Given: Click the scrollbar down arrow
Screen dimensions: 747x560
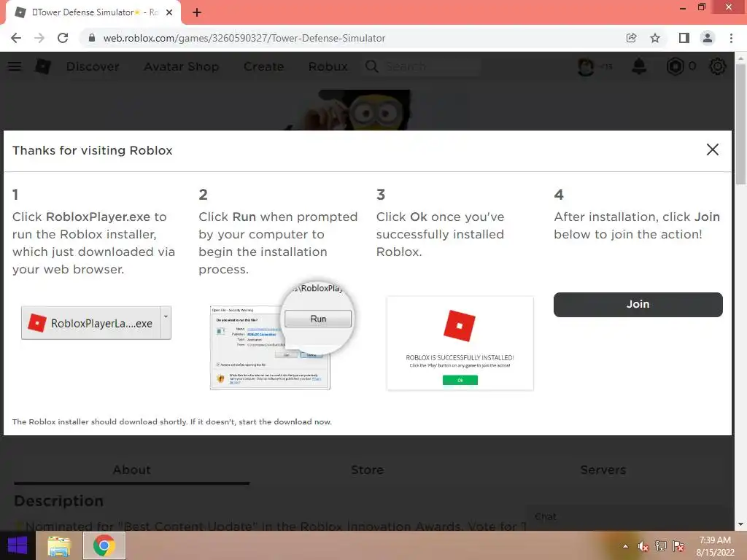Looking at the screenshot, I should [740, 525].
